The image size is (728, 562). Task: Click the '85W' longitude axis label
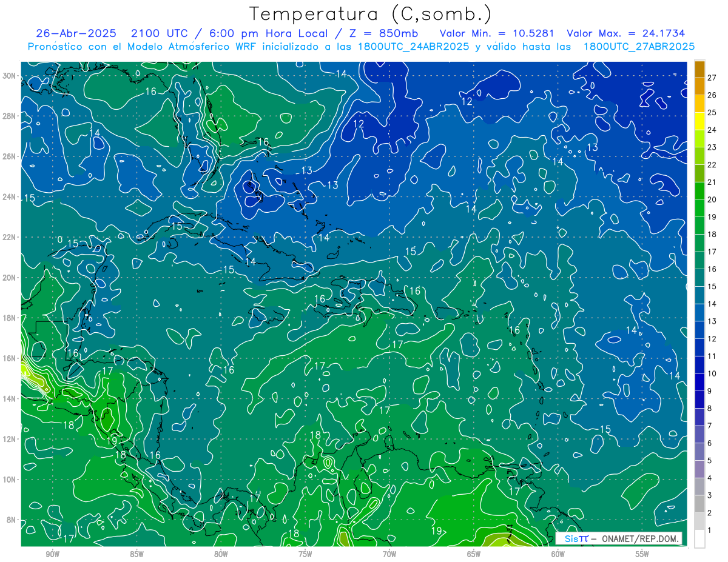136,554
